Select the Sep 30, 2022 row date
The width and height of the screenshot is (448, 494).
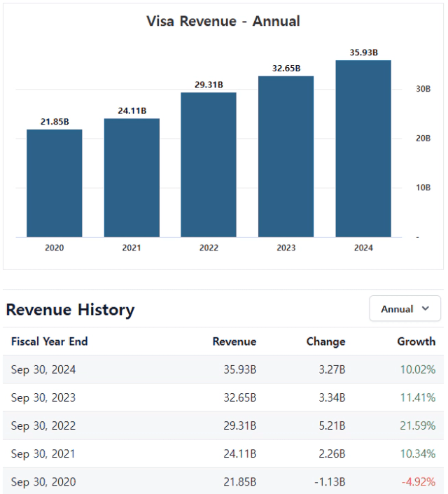tap(43, 425)
